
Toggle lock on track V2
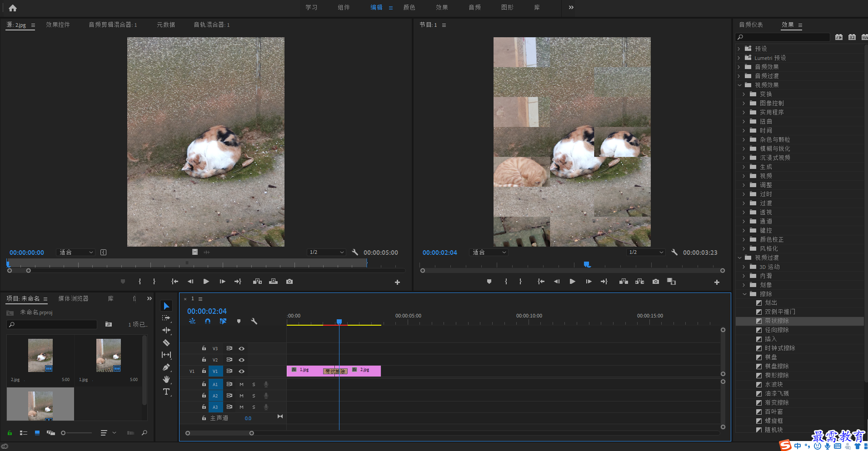coord(204,359)
